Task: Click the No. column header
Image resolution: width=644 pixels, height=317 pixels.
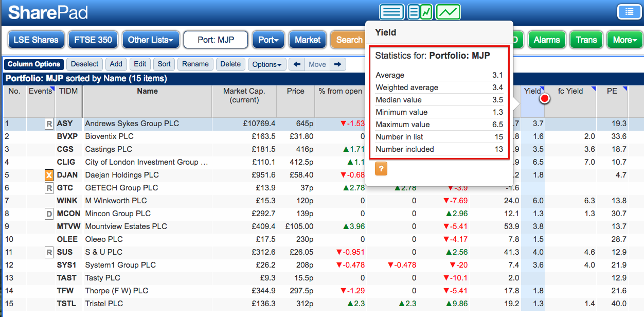Action: pos(14,101)
